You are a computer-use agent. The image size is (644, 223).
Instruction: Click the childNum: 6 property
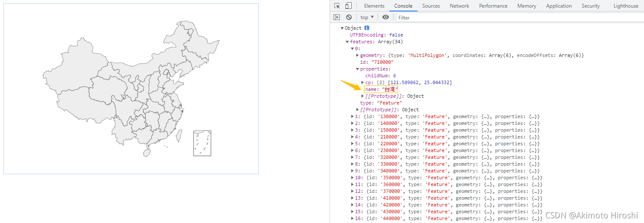click(x=381, y=76)
